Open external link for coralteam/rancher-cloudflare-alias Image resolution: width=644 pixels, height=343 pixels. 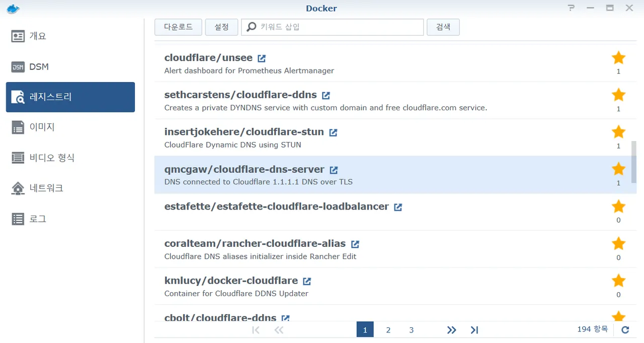coord(355,244)
